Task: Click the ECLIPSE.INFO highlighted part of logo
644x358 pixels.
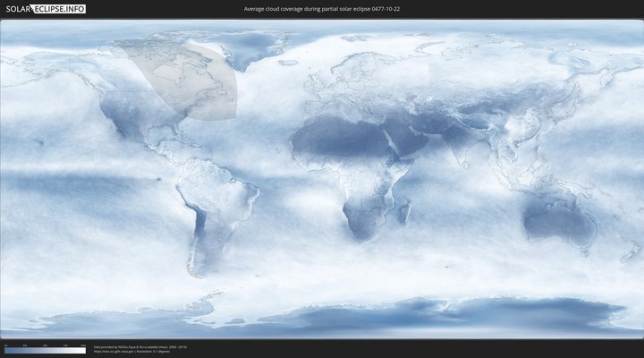Action: click(60, 9)
